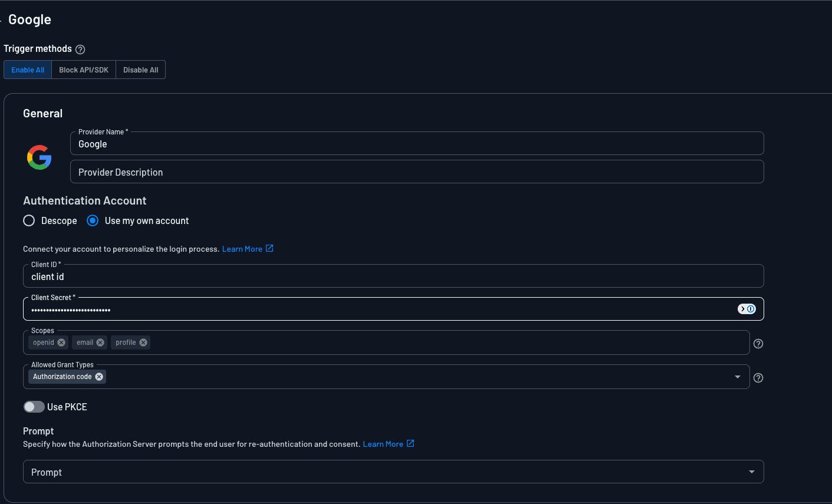The width and height of the screenshot is (832, 504).
Task: Open Learn More link for account connection
Action: 242,249
